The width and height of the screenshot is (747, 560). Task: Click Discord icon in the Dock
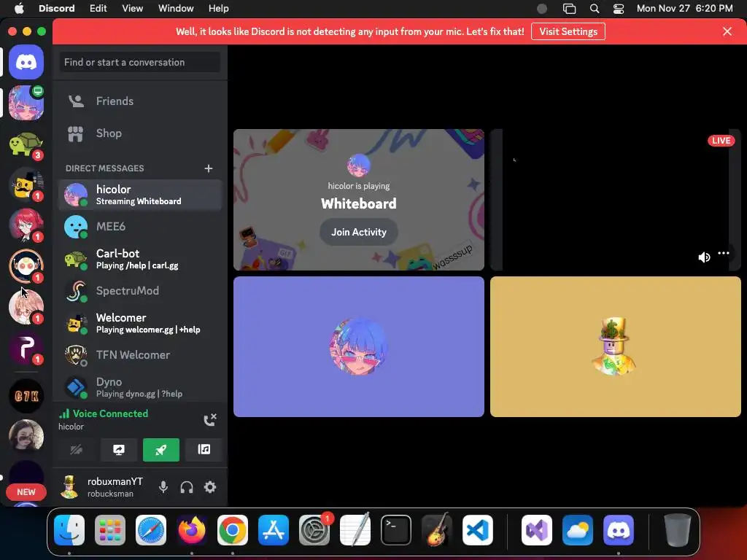click(x=619, y=529)
